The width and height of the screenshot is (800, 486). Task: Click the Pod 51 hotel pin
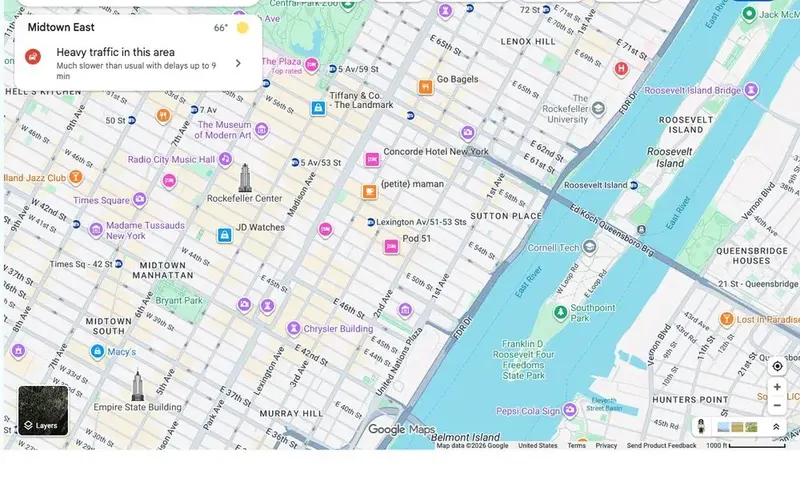click(x=391, y=247)
